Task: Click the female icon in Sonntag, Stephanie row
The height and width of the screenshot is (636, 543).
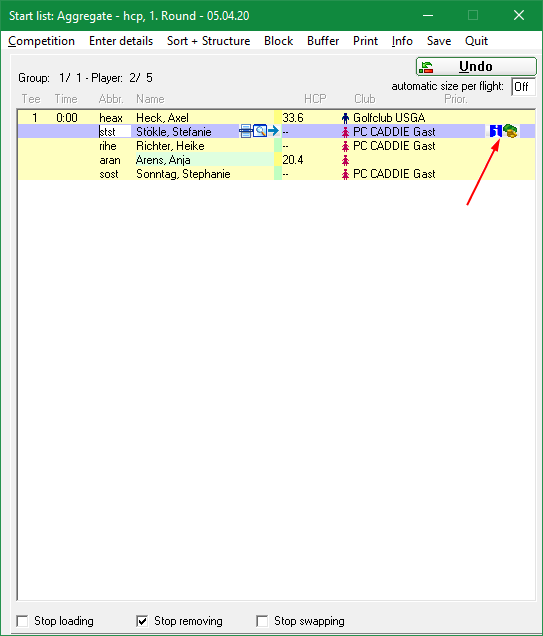Action: click(x=345, y=174)
